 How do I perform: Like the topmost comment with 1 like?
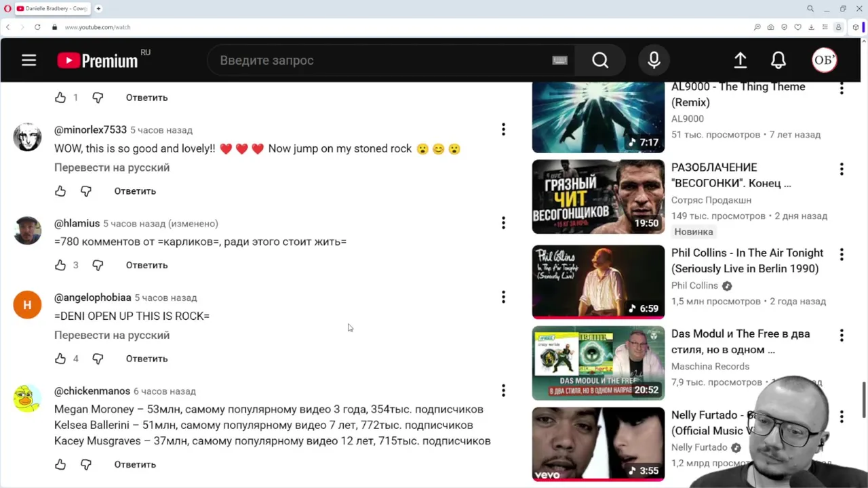[x=60, y=98]
